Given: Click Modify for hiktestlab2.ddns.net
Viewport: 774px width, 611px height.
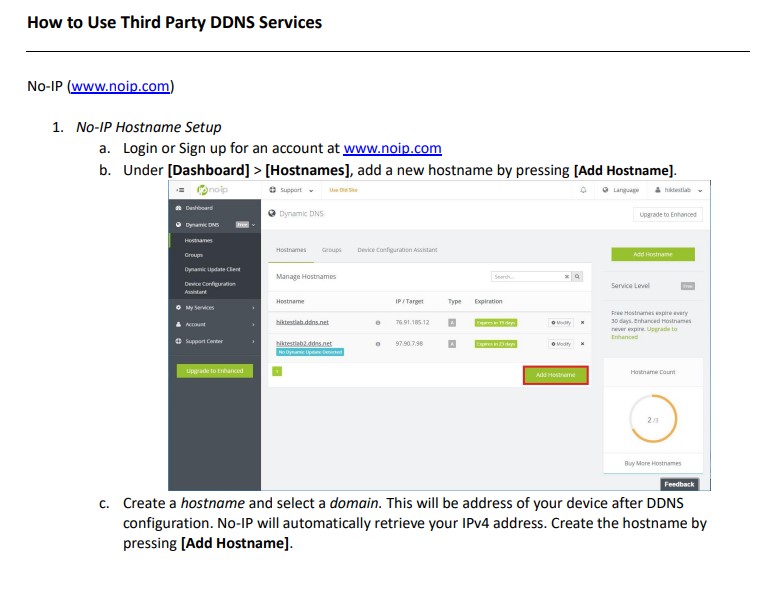Looking at the screenshot, I should pos(561,344).
